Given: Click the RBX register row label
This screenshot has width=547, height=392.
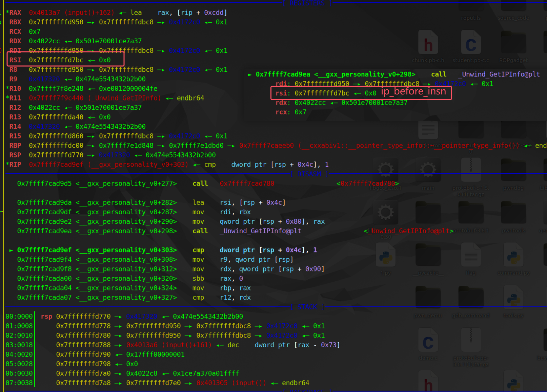Looking at the screenshot, I should pos(15,22).
